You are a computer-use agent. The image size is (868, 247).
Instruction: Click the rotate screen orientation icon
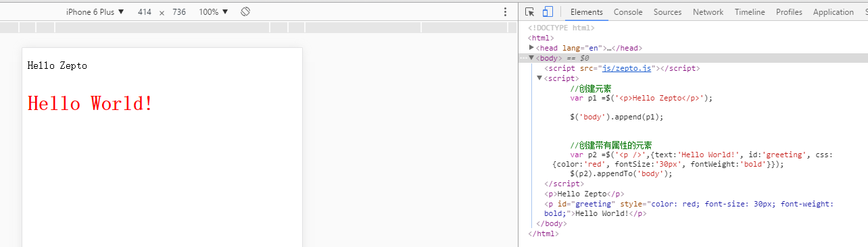click(x=246, y=11)
